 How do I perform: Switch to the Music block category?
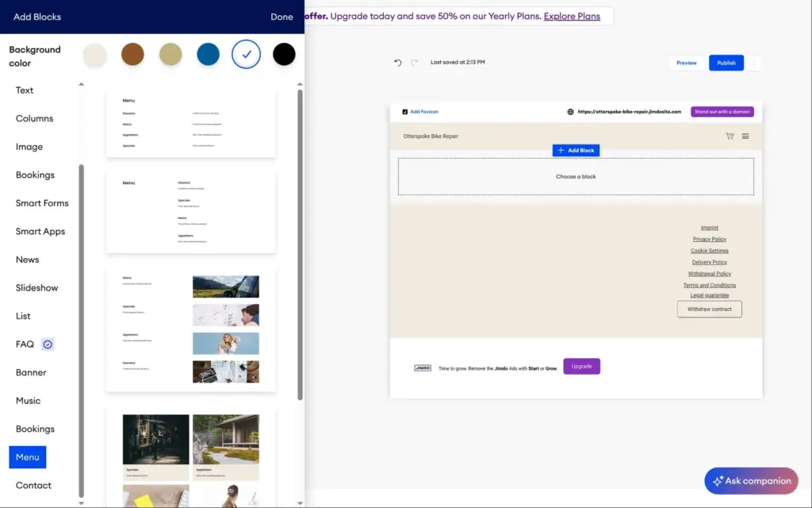click(x=28, y=401)
